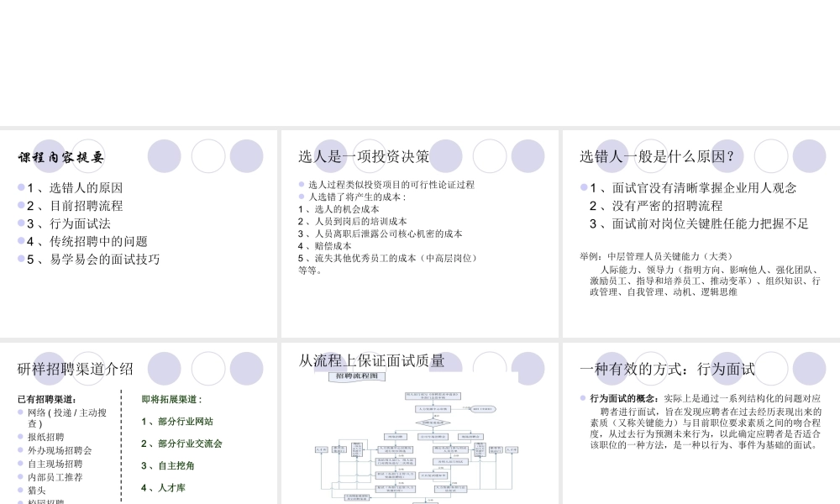
Task: Click the heading 即将拓展渠道
Action: pyautogui.click(x=172, y=400)
